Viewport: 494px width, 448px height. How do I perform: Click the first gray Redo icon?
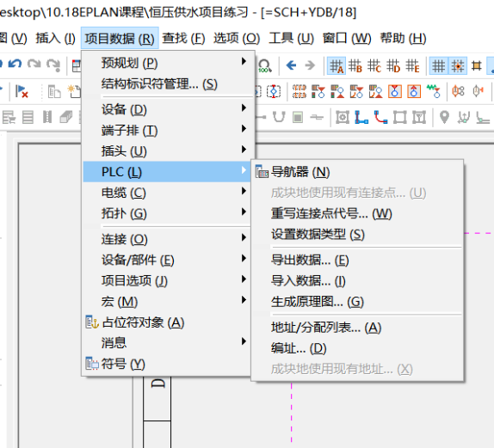(x=34, y=64)
